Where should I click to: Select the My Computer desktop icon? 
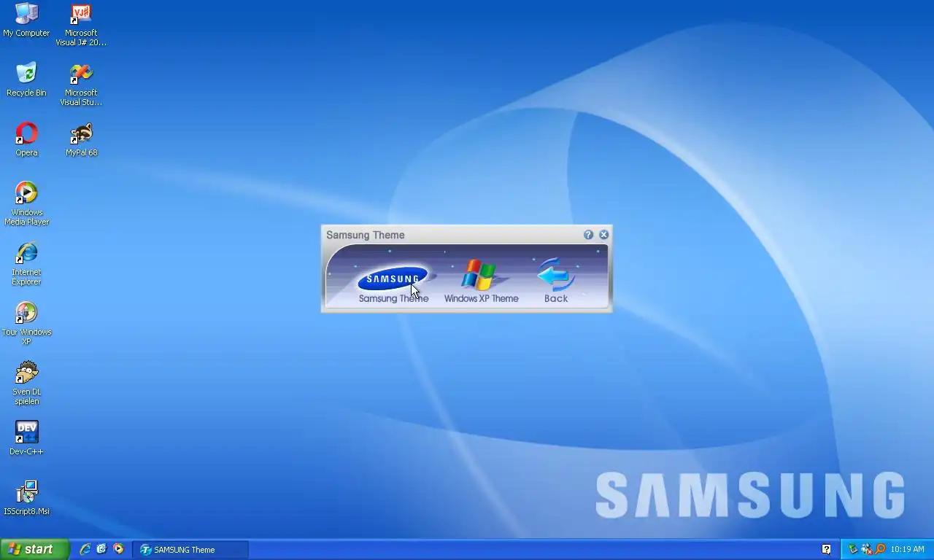click(x=26, y=20)
